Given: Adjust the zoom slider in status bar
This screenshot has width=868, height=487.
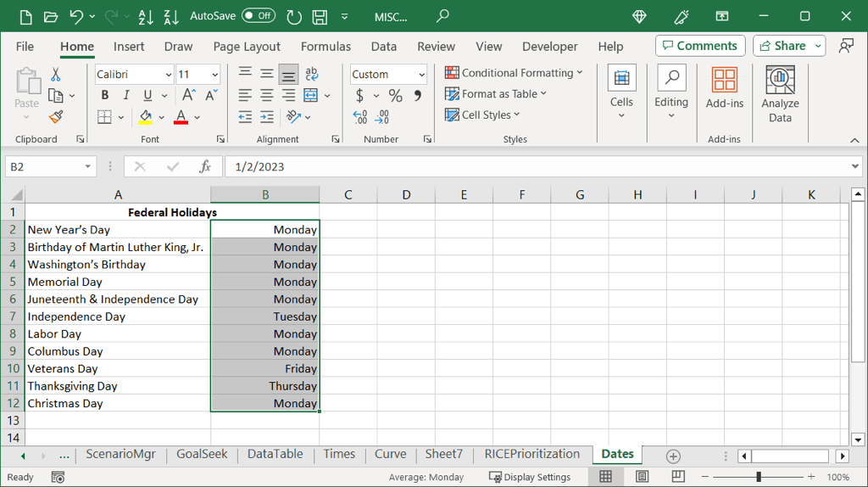Looking at the screenshot, I should [759, 477].
